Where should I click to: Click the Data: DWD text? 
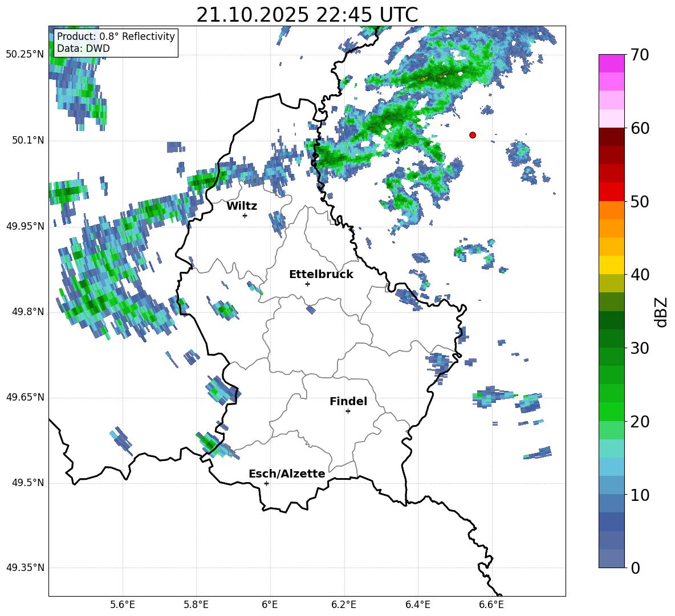coord(83,48)
